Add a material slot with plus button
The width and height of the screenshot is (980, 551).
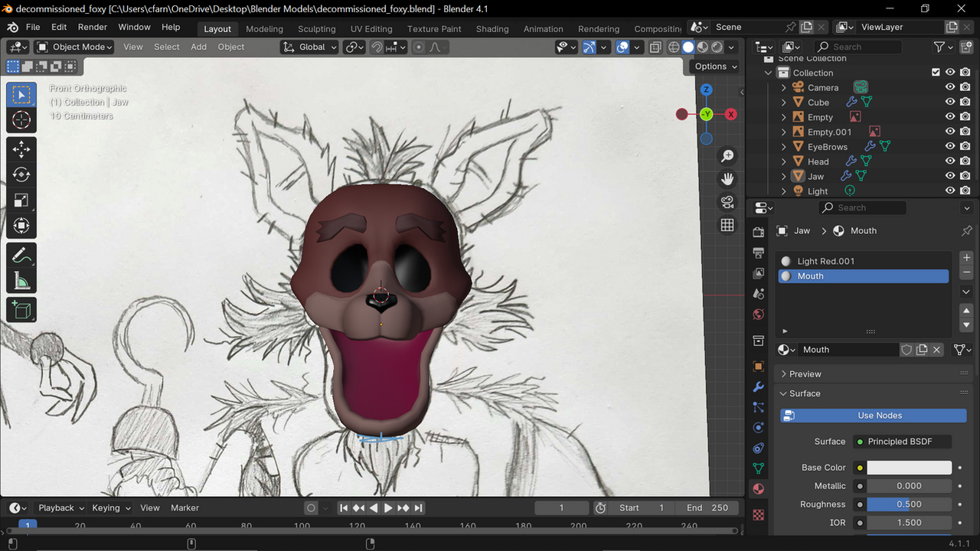pyautogui.click(x=966, y=258)
